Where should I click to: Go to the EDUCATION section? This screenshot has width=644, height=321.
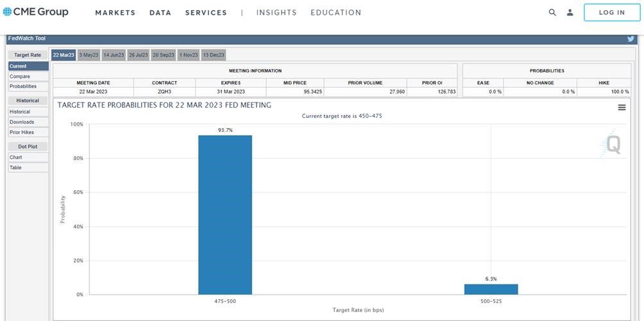coord(335,13)
